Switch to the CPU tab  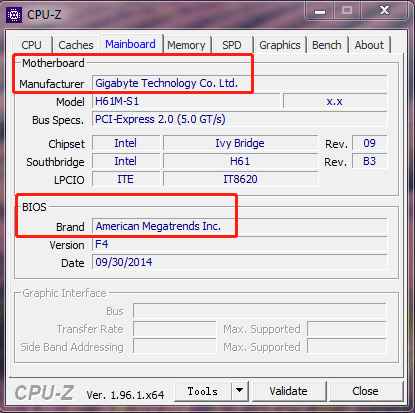(31, 45)
